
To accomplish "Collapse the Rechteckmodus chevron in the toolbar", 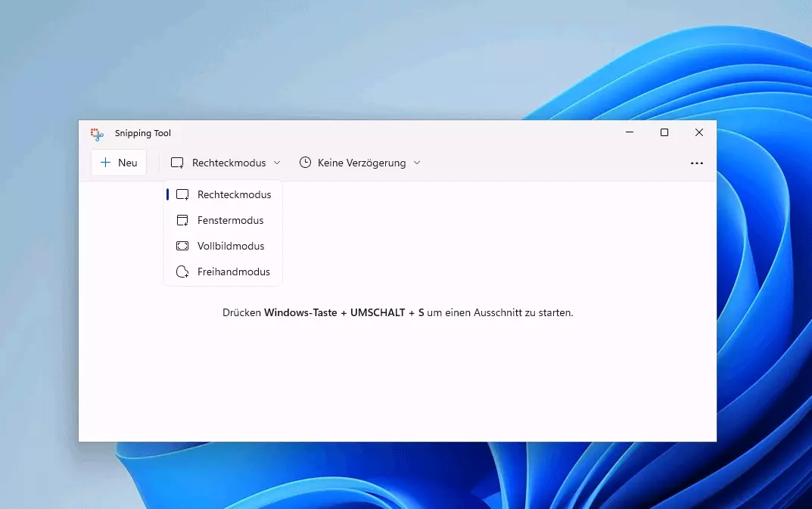I will pyautogui.click(x=277, y=163).
